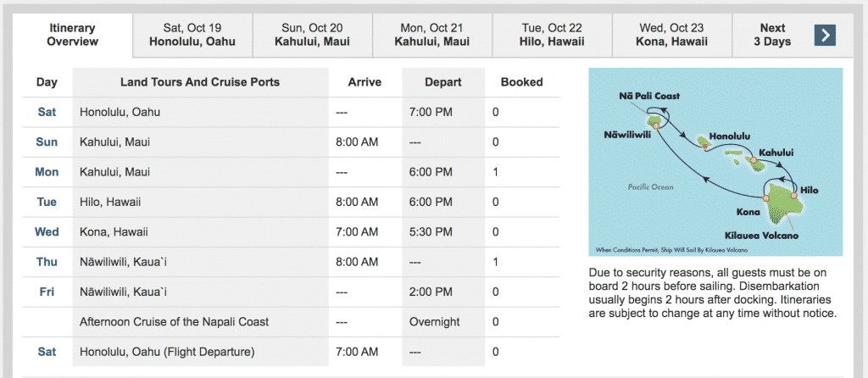The image size is (868, 378).
Task: Click the Next 3 Days label
Action: pyautogui.click(x=772, y=35)
